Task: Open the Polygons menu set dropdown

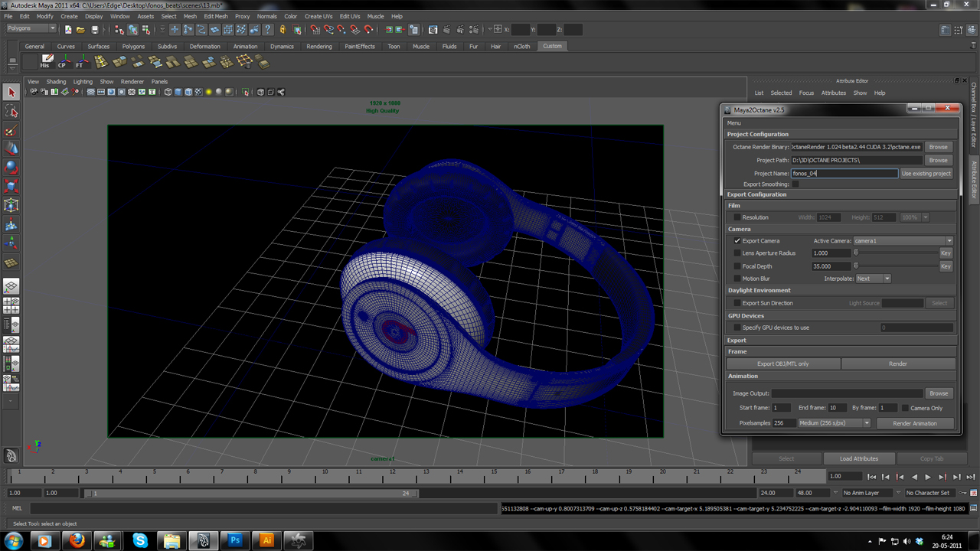Action: [31, 29]
